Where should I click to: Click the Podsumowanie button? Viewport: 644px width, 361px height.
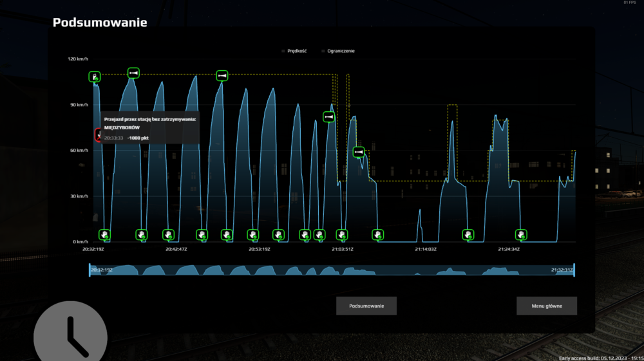point(366,306)
